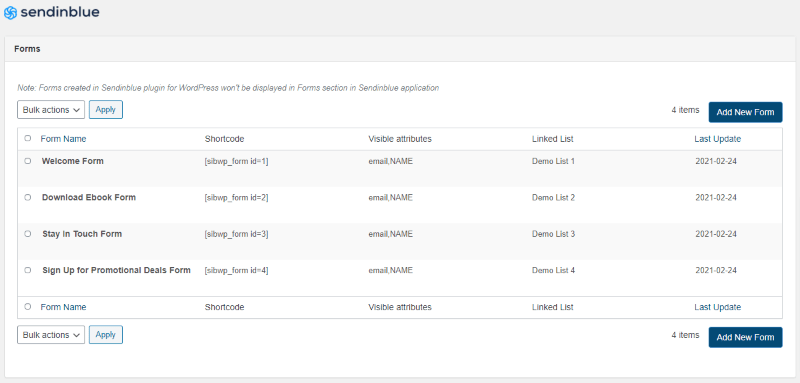The width and height of the screenshot is (800, 383).
Task: Click email,NAME in Welcome Form row
Action: [x=390, y=161]
